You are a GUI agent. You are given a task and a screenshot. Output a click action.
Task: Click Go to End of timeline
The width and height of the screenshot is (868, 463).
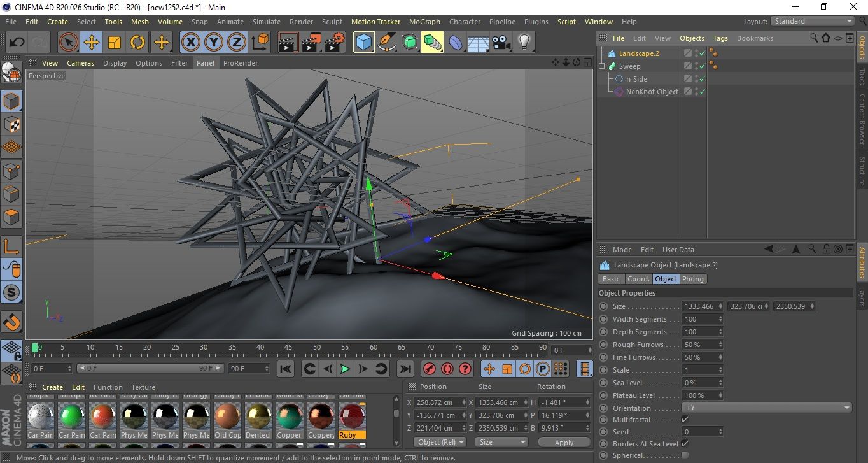405,369
